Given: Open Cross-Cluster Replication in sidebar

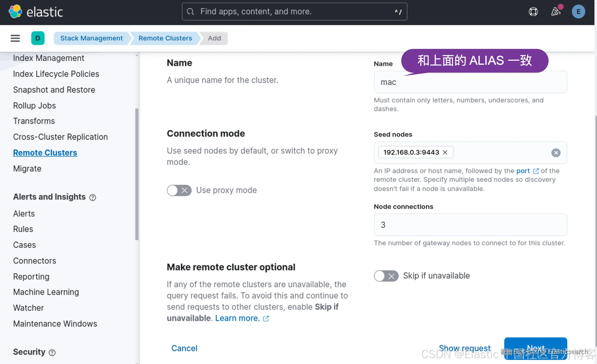Looking at the screenshot, I should point(60,137).
